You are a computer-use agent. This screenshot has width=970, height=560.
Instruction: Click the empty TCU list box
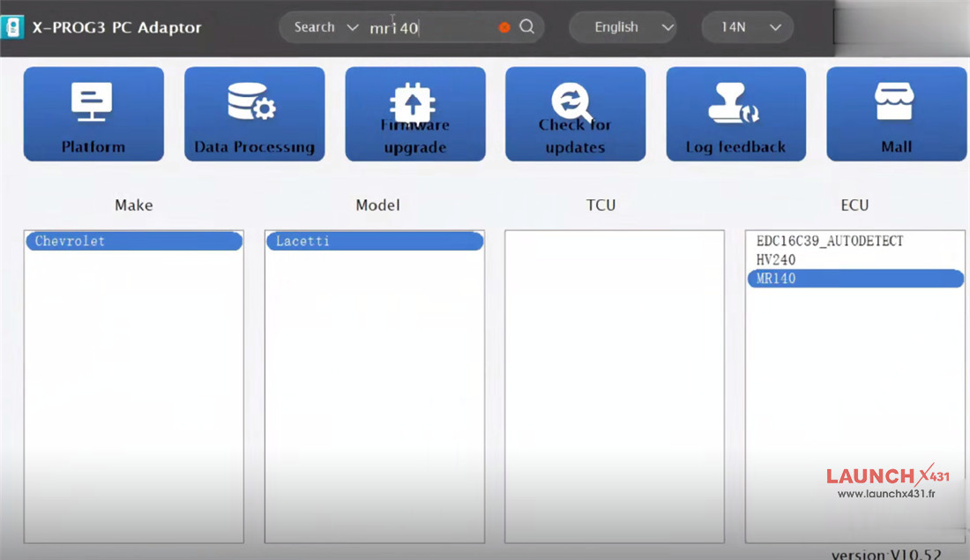[614, 386]
